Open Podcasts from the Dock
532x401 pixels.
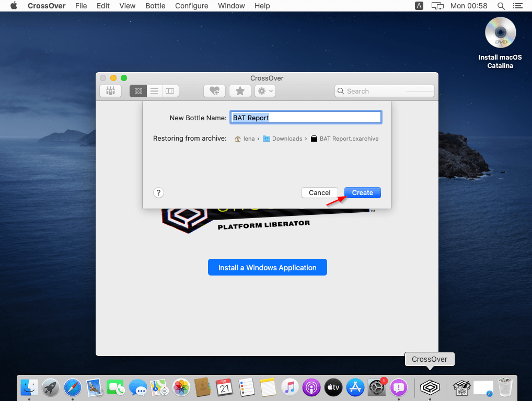tap(311, 387)
